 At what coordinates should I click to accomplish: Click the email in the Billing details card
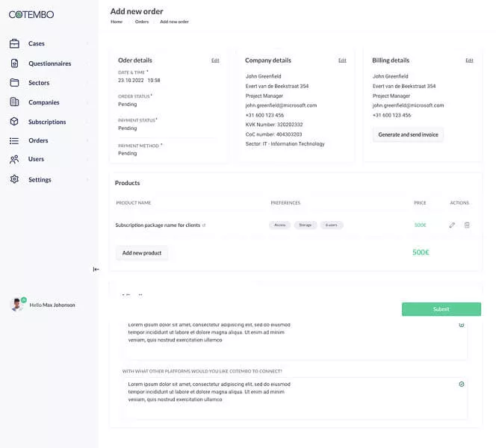click(x=408, y=105)
